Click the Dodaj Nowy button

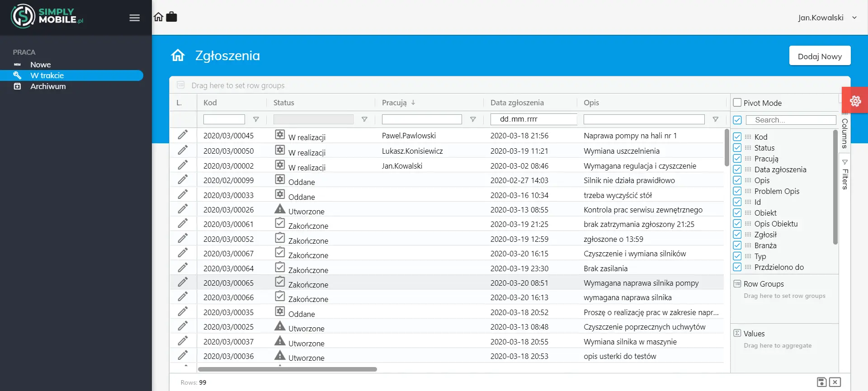tap(819, 56)
